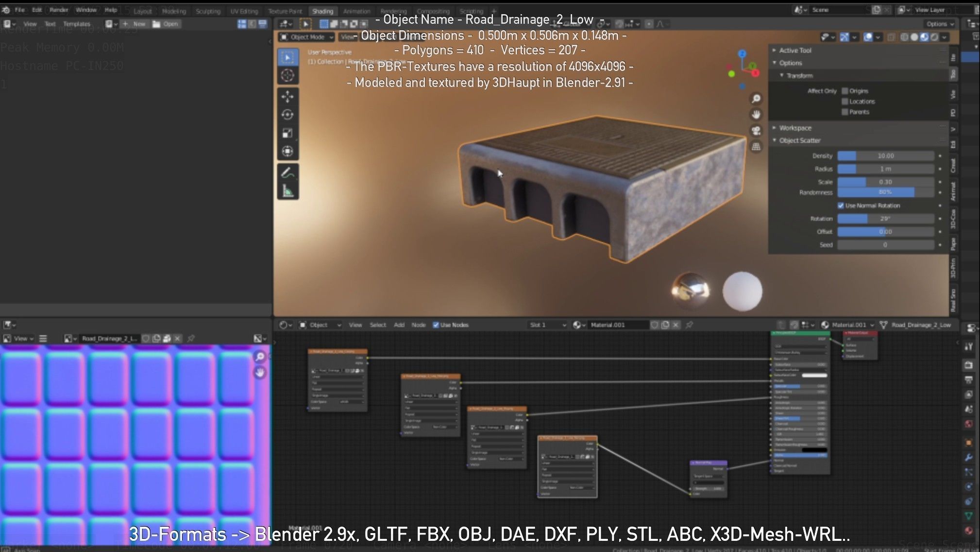Open the viewport Options dropdown

[x=940, y=24]
